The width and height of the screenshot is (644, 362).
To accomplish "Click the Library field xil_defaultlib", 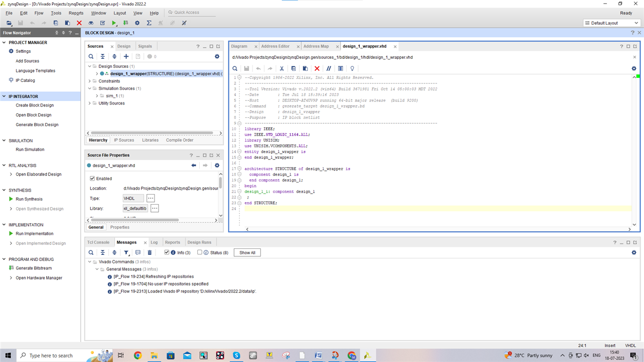I will point(135,208).
